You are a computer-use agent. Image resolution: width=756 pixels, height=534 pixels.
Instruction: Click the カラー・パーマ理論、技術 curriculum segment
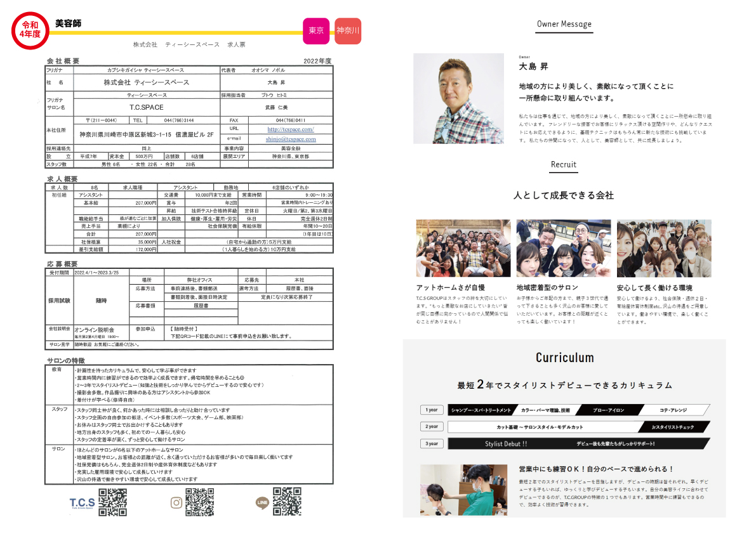(x=546, y=410)
